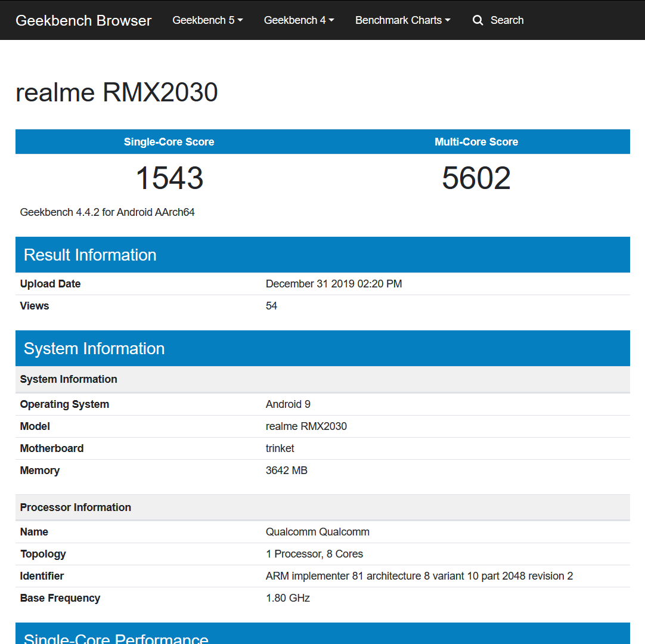Select the Operating System value Android 9

(x=288, y=404)
